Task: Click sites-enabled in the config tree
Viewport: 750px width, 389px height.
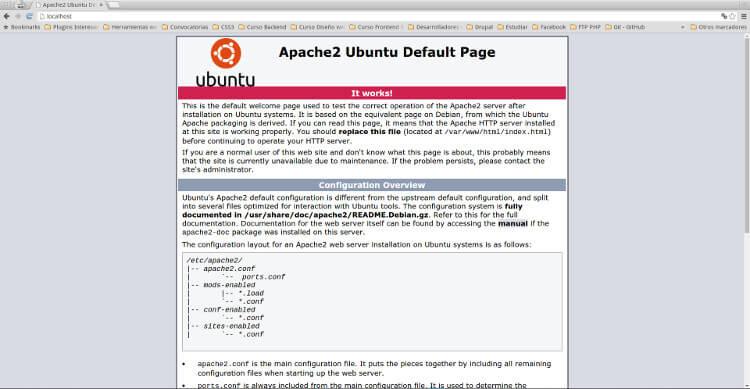Action: click(232, 326)
